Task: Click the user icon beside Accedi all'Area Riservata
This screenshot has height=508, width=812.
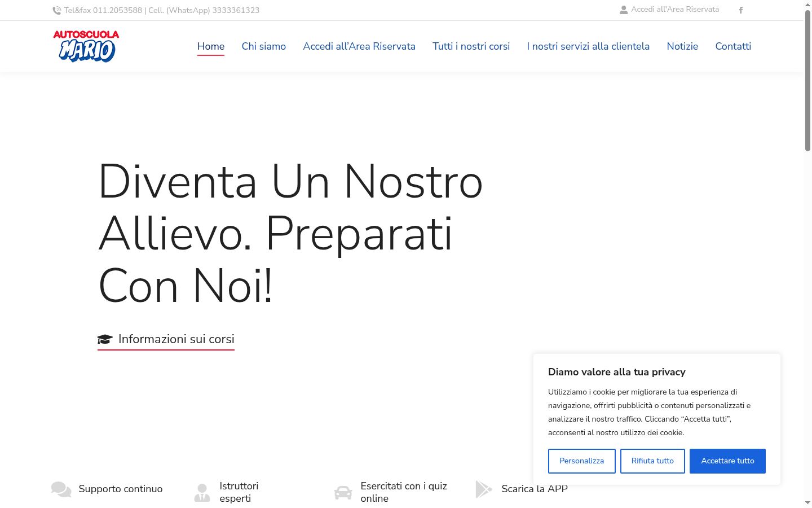Action: (x=624, y=10)
